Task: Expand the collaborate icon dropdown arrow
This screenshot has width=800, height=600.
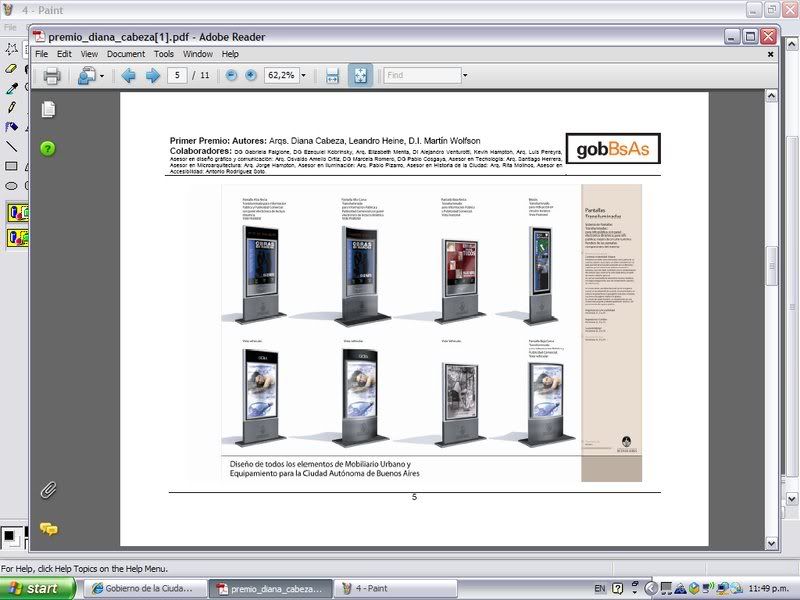Action: 101,76
